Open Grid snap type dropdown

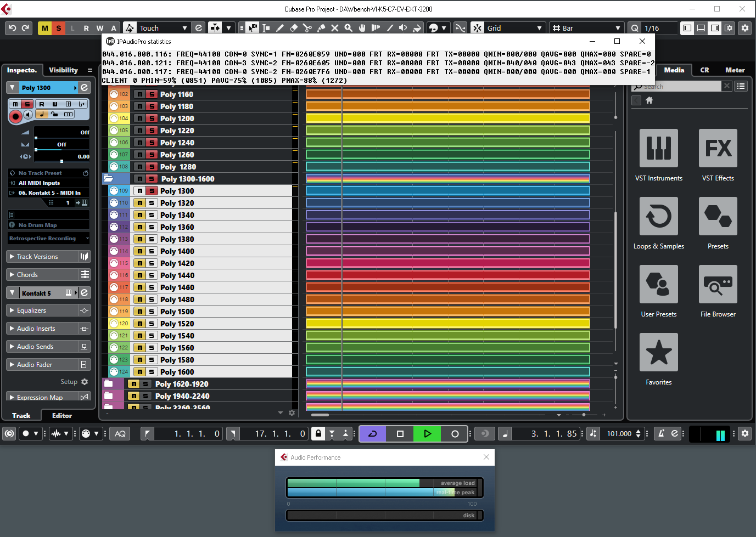514,28
